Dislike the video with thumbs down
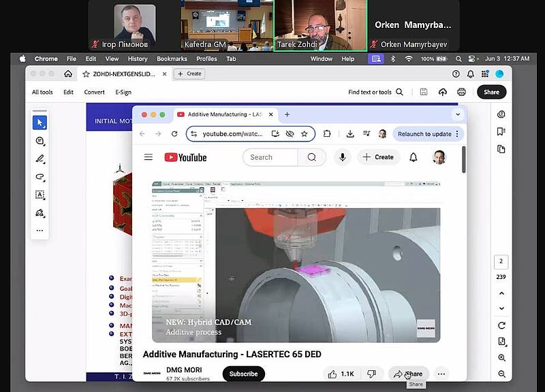 (x=371, y=374)
